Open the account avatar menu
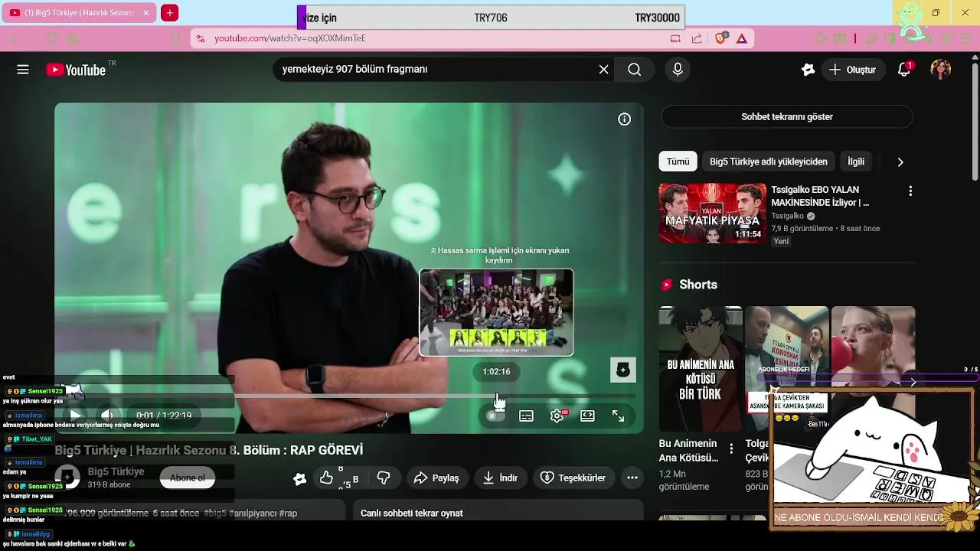 [x=940, y=70]
